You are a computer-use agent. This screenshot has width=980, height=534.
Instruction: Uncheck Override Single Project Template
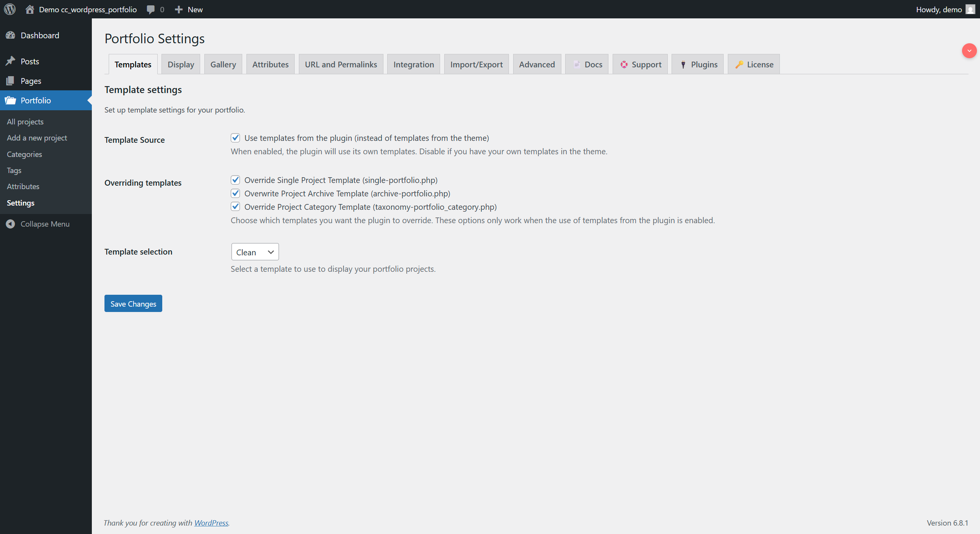[235, 180]
